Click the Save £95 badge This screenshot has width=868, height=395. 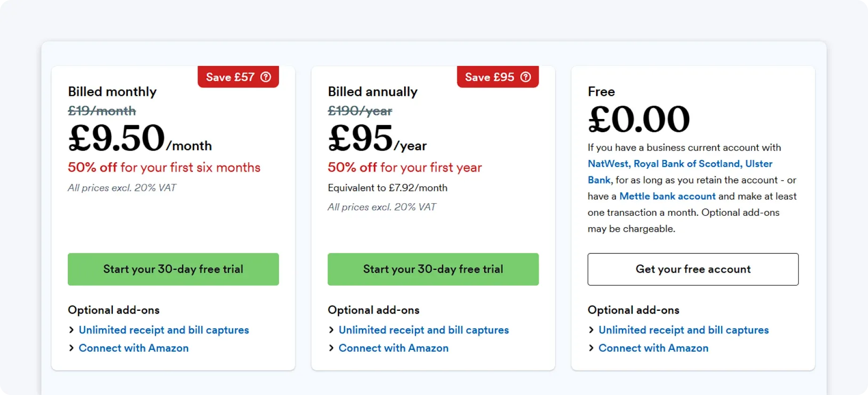(x=490, y=77)
